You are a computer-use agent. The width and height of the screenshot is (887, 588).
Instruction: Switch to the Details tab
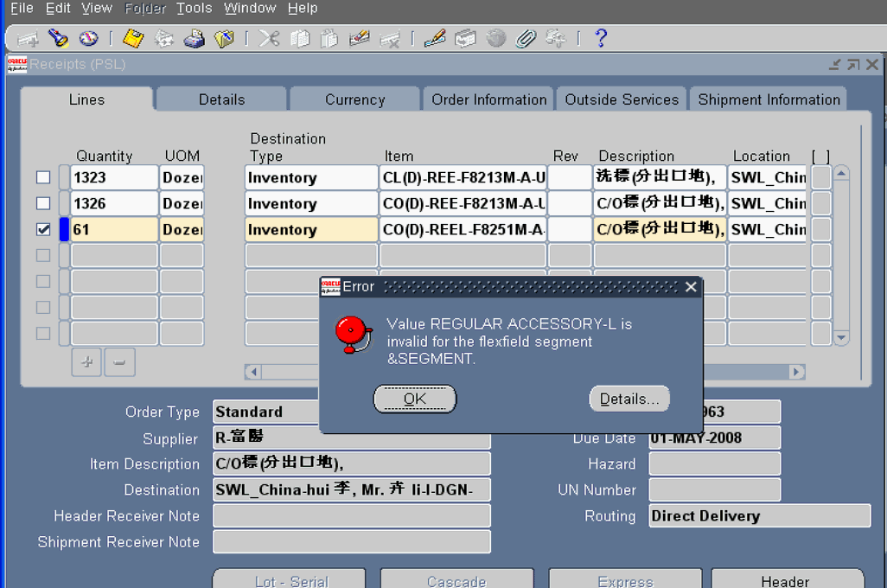[x=221, y=99]
